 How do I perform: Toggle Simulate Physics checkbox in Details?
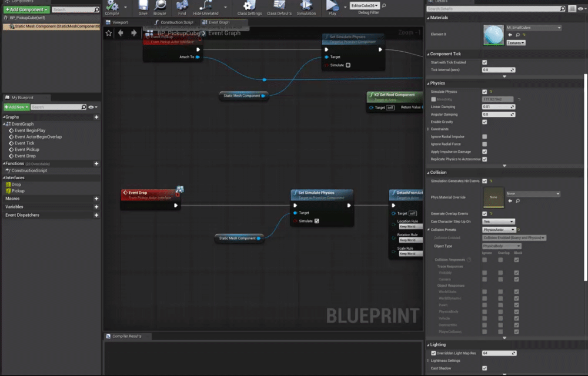coord(485,92)
